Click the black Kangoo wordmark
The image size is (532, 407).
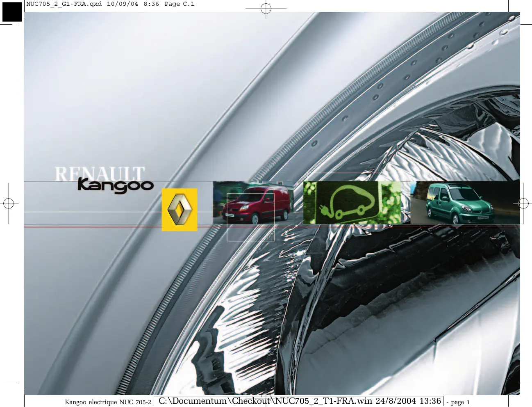click(116, 185)
